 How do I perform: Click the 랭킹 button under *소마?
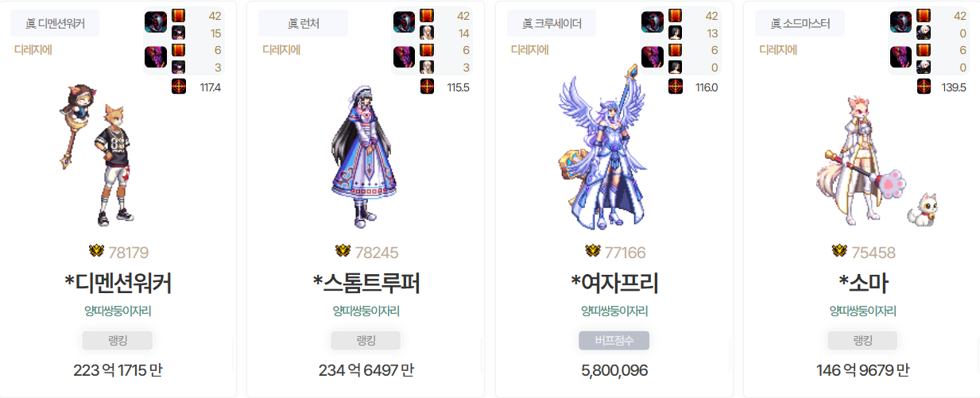tap(862, 341)
